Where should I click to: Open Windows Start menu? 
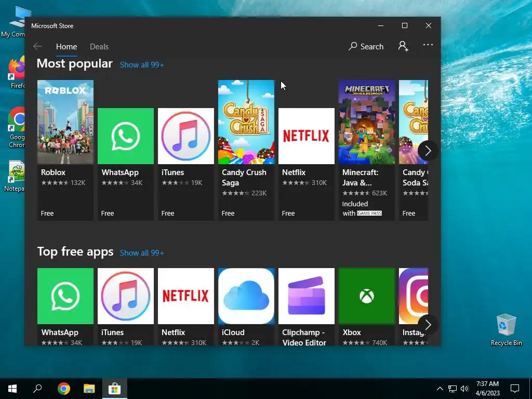point(12,389)
